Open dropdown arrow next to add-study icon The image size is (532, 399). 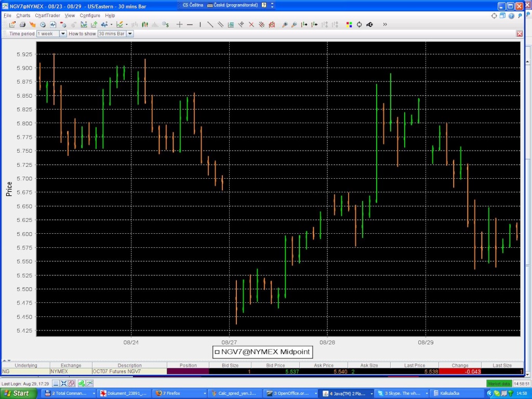tap(111, 24)
